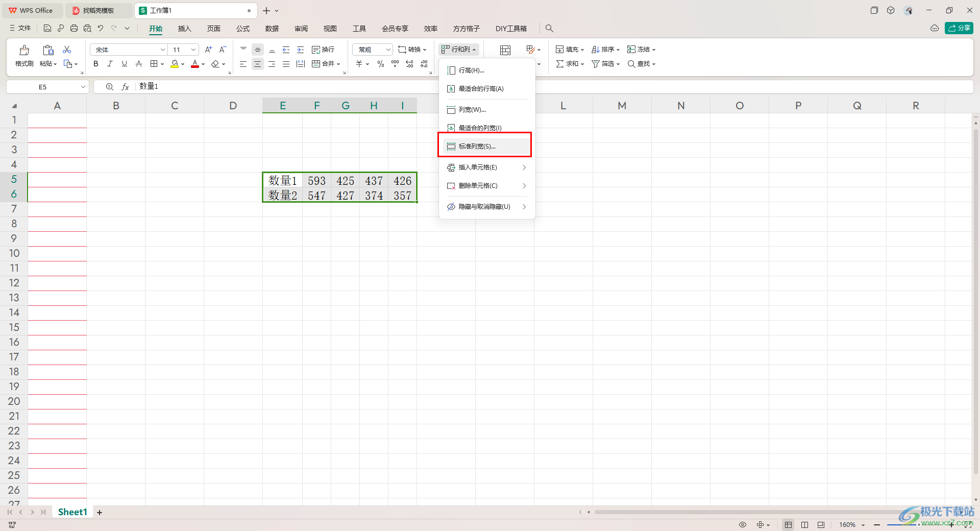Click the thousands separator icon
Screen dimensions: 980x531
(395, 64)
